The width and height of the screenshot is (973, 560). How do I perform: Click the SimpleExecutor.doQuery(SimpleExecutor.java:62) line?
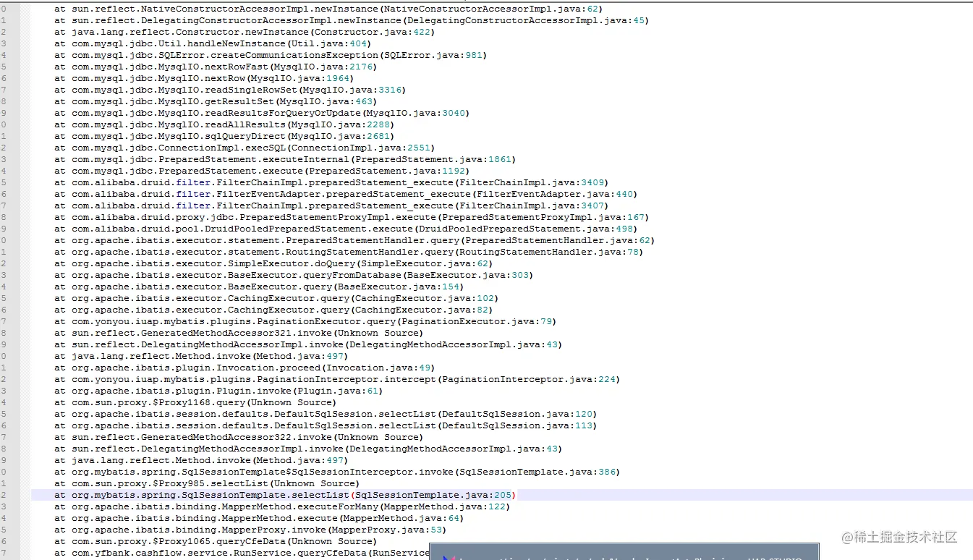[273, 263]
